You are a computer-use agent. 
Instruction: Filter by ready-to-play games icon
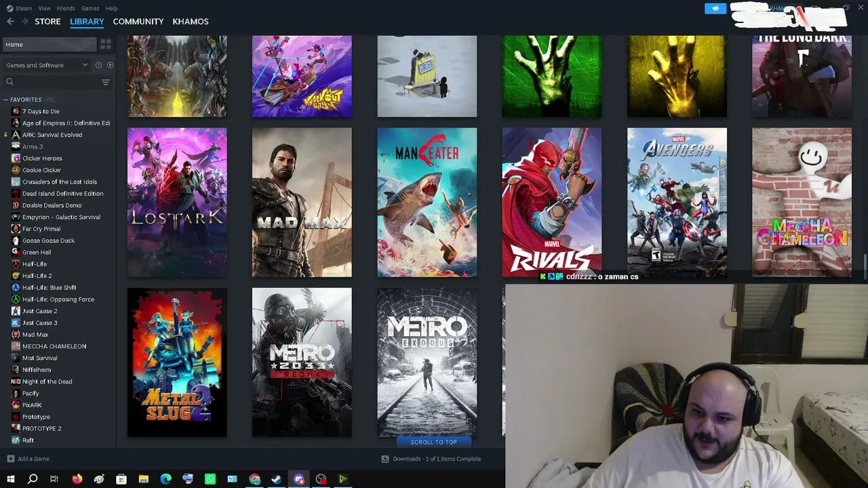point(110,65)
